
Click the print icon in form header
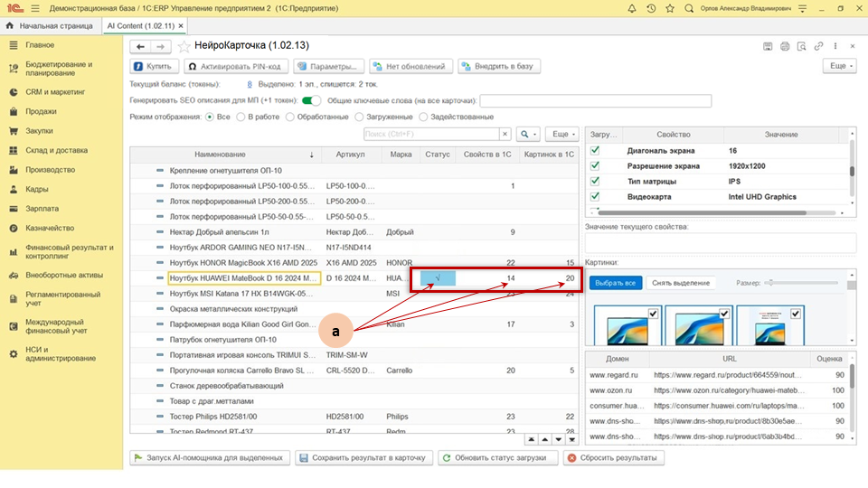coord(785,46)
